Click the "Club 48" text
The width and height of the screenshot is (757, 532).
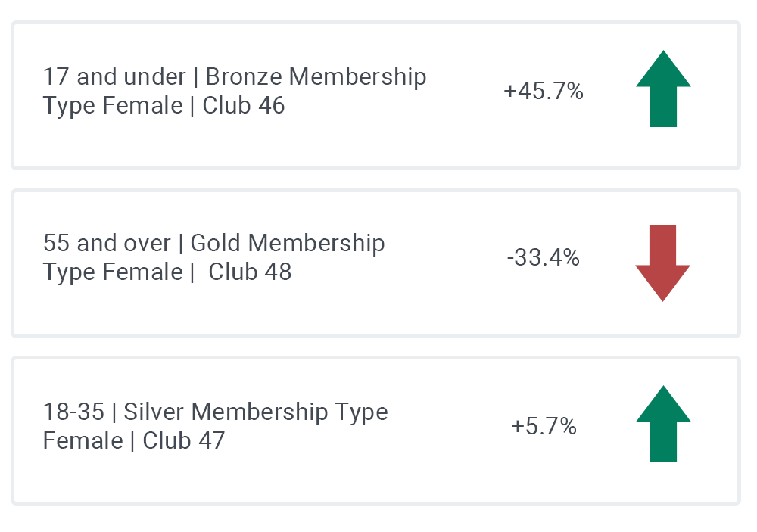pos(250,272)
